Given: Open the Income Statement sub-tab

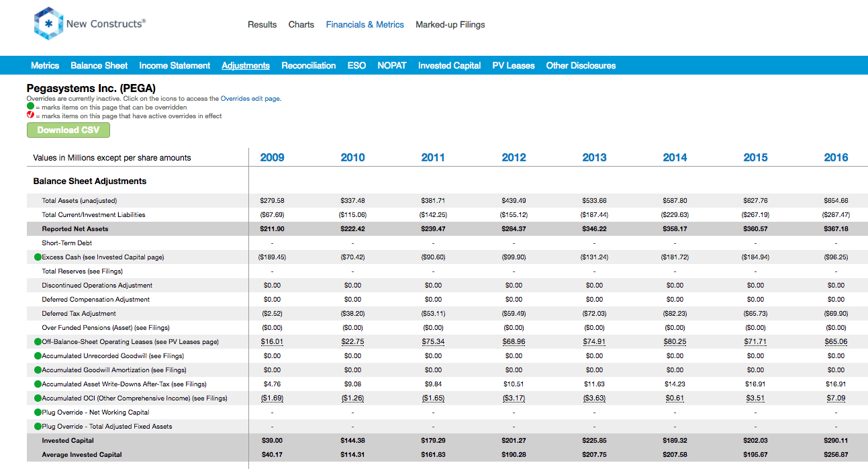Looking at the screenshot, I should 175,65.
